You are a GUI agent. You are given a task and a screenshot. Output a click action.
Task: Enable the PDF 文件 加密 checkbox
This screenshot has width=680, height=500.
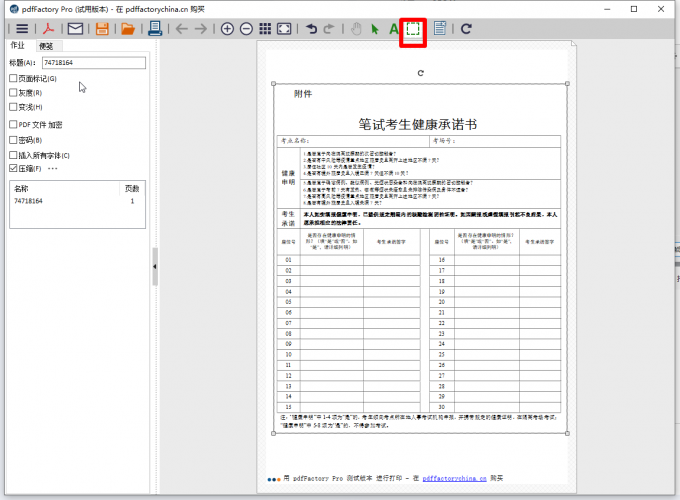click(x=13, y=124)
